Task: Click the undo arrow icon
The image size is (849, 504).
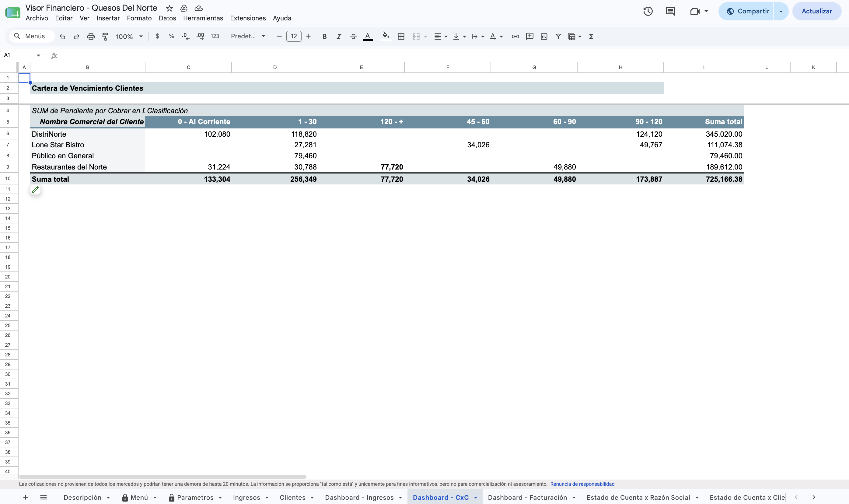Action: (62, 36)
